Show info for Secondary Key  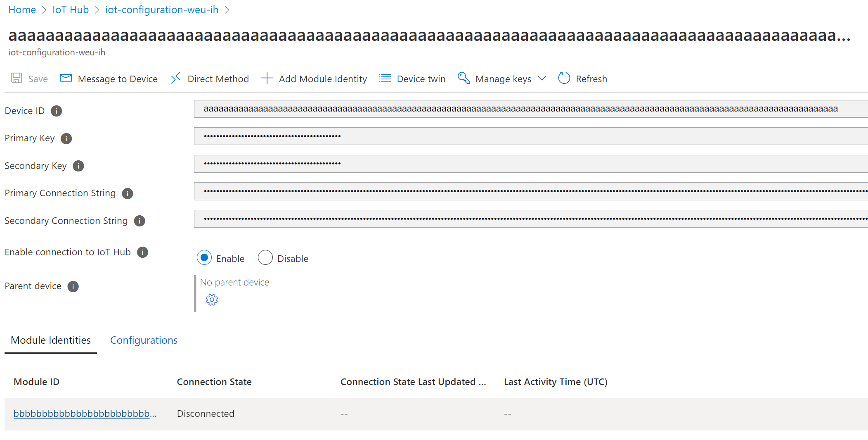(78, 166)
